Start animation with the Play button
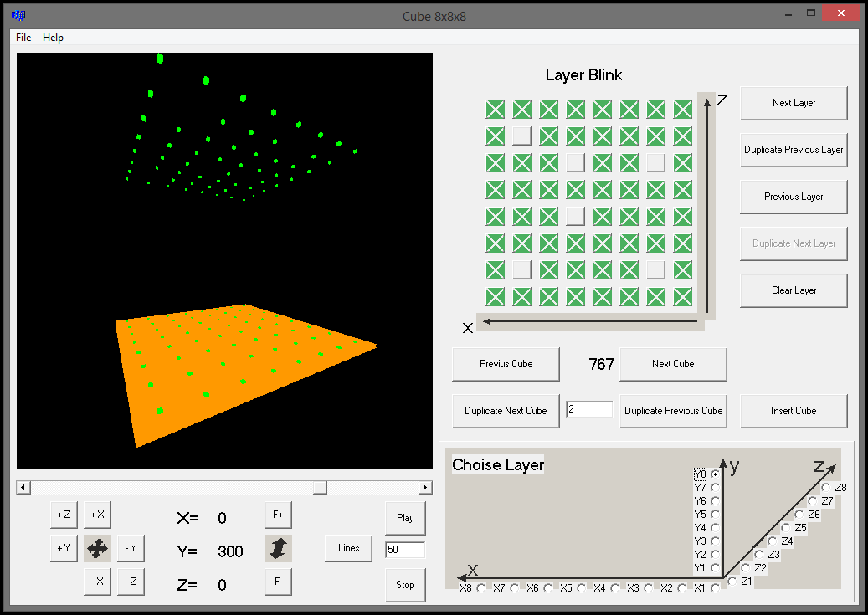This screenshot has width=868, height=615. (405, 518)
